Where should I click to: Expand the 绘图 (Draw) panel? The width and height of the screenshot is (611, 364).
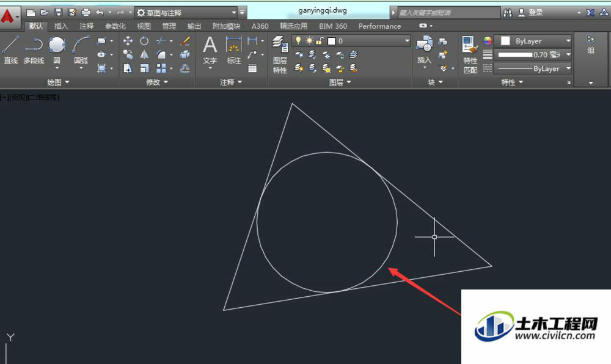tap(58, 82)
